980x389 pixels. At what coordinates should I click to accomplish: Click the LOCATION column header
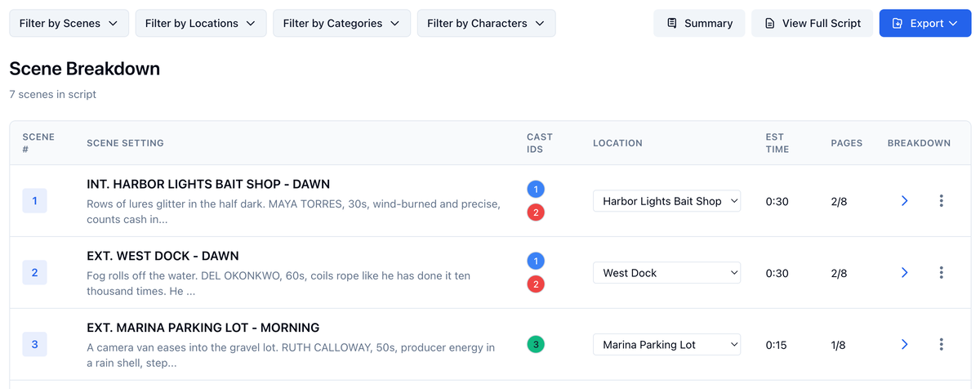pos(617,143)
